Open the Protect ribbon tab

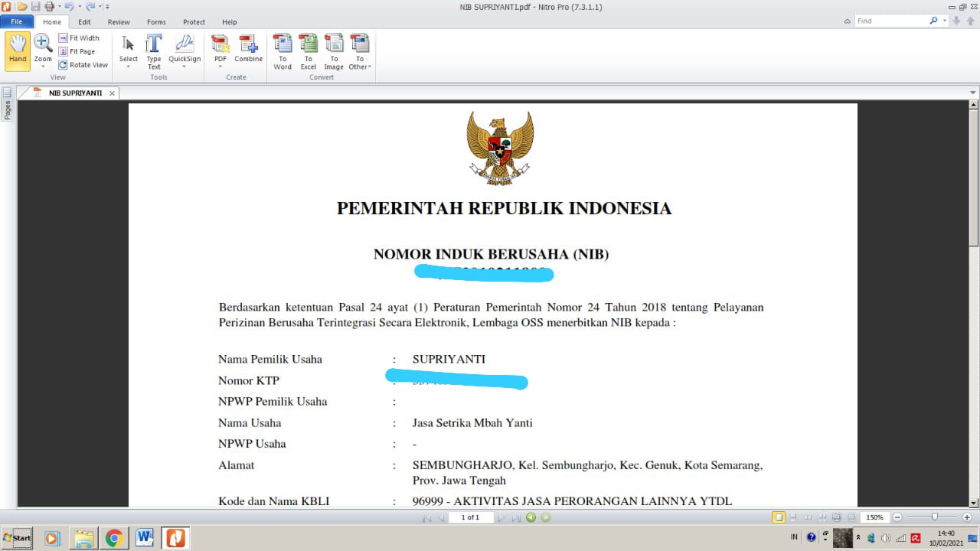(194, 22)
